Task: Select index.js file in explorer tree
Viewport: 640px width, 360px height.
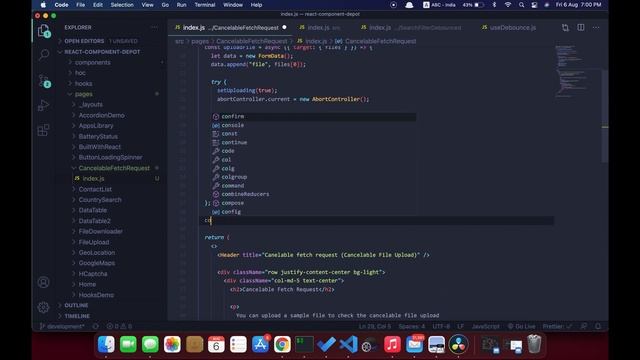Action: [93, 179]
